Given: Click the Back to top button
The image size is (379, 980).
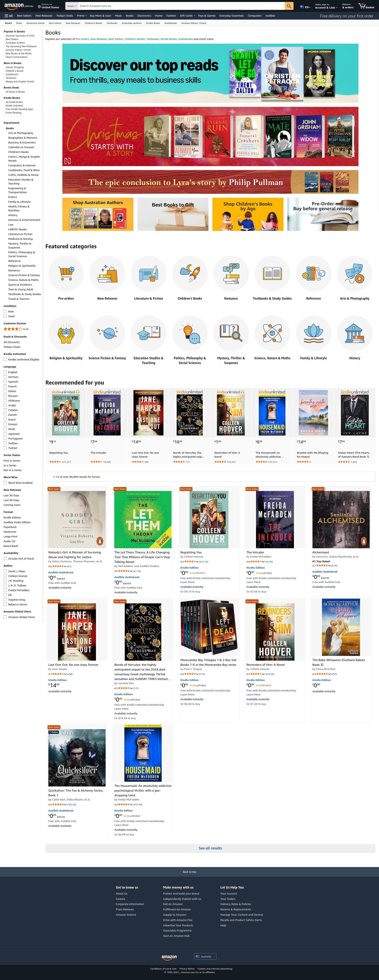Looking at the screenshot, I should click(x=189, y=872).
